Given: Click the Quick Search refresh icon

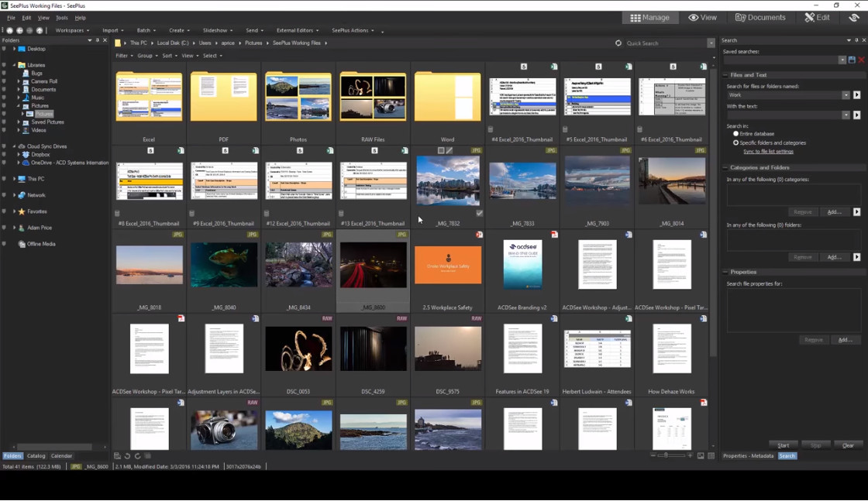Looking at the screenshot, I should tap(618, 43).
